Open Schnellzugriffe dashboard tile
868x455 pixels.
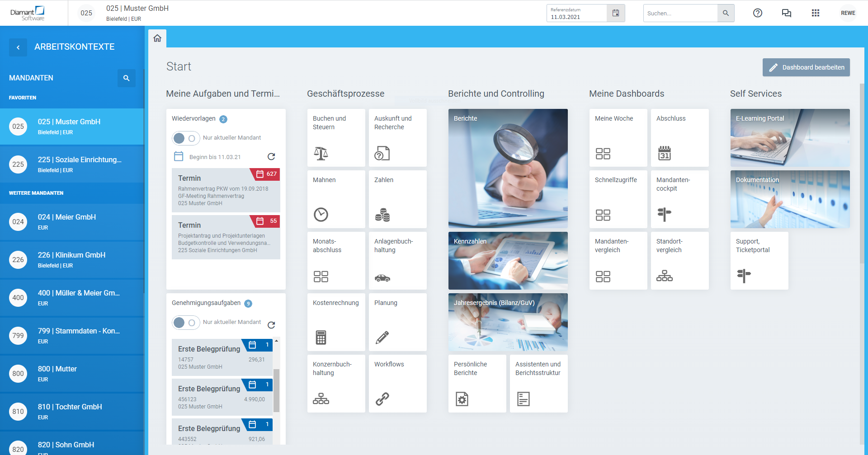pyautogui.click(x=618, y=199)
